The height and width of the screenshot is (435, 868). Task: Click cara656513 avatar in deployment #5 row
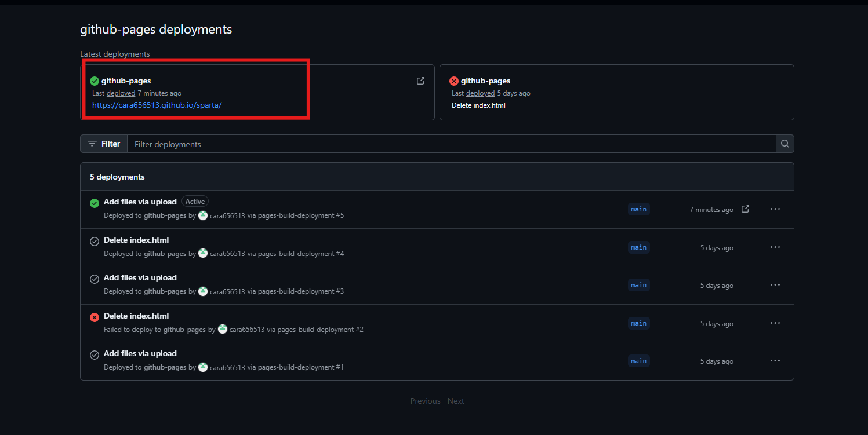click(x=203, y=215)
